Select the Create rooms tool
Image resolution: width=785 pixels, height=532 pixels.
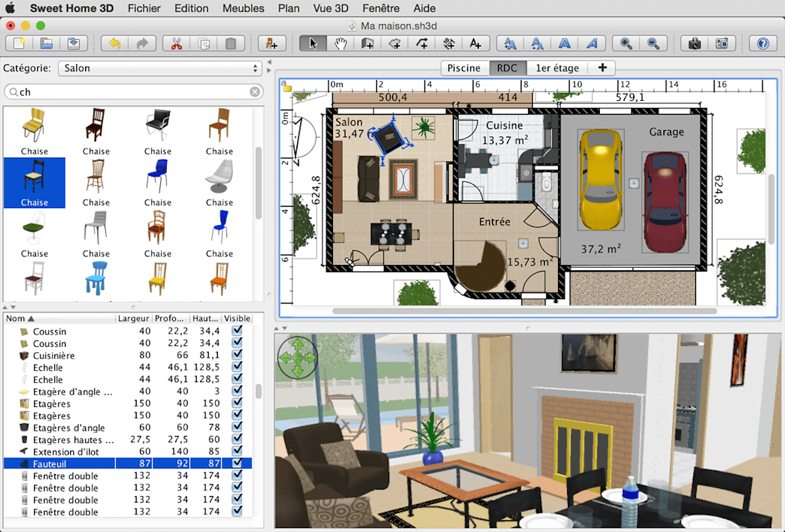coord(394,43)
